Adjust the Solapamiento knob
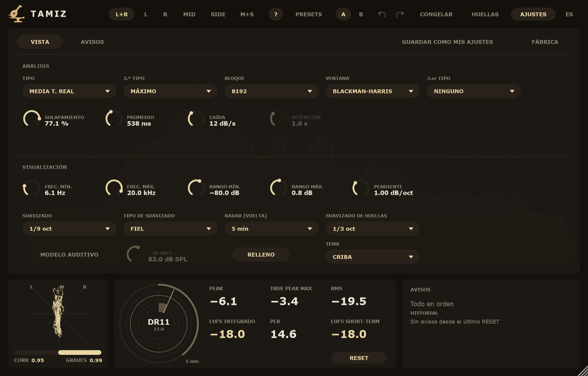Image resolution: width=588 pixels, height=376 pixels. pos(32,119)
